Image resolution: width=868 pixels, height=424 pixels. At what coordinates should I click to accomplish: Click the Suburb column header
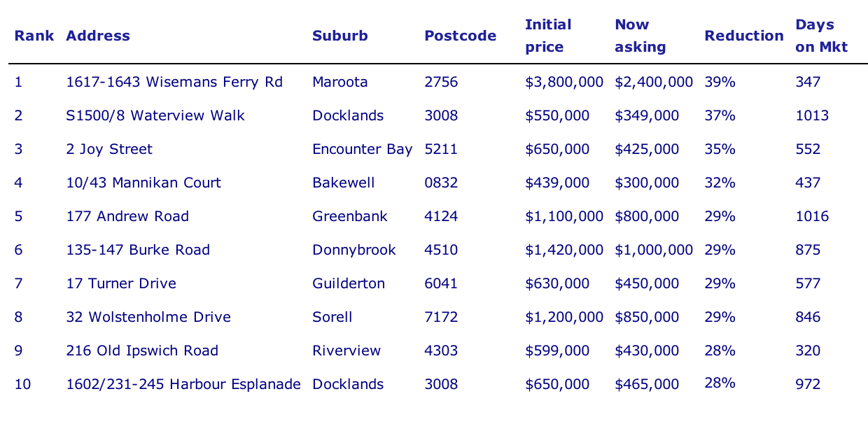340,36
